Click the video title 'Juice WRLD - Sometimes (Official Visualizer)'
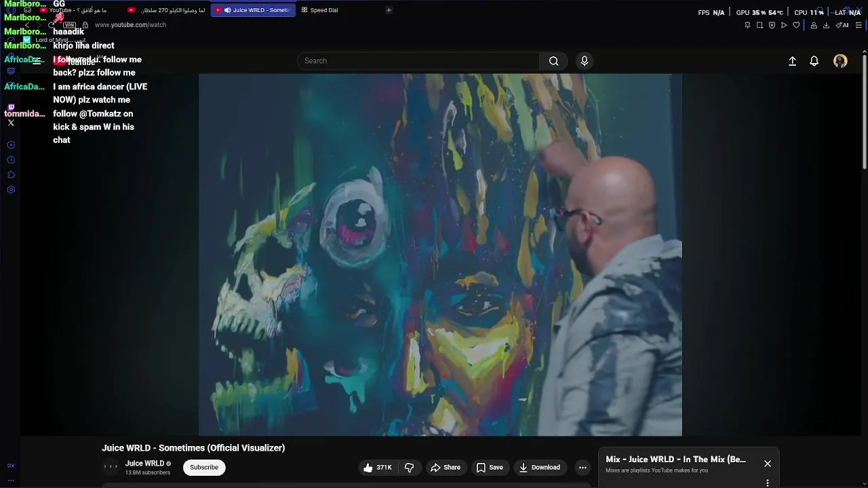Viewport: 868px width, 488px height. (193, 448)
